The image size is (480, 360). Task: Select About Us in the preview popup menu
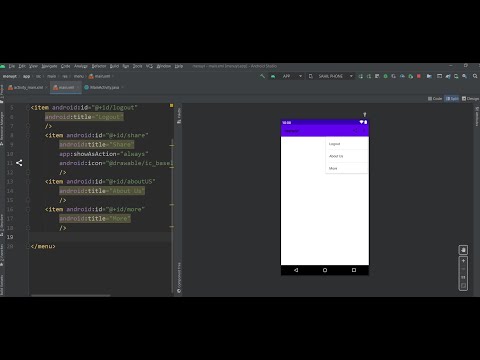[347, 156]
